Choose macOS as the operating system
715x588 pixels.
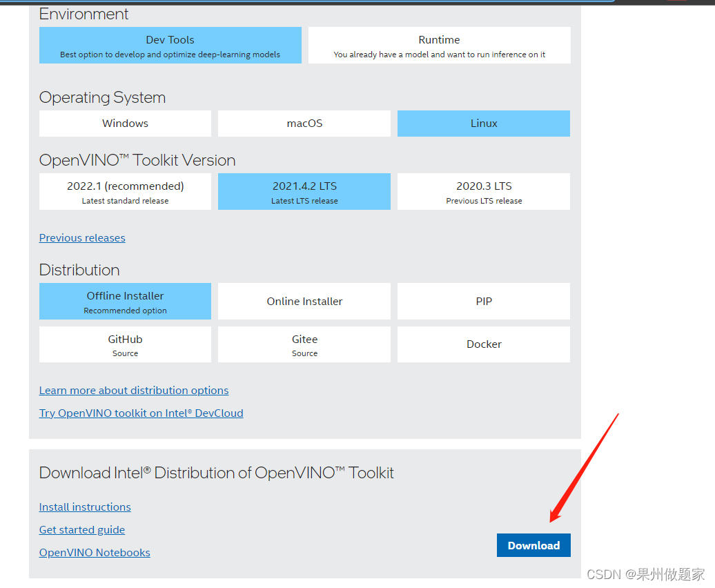coord(304,123)
